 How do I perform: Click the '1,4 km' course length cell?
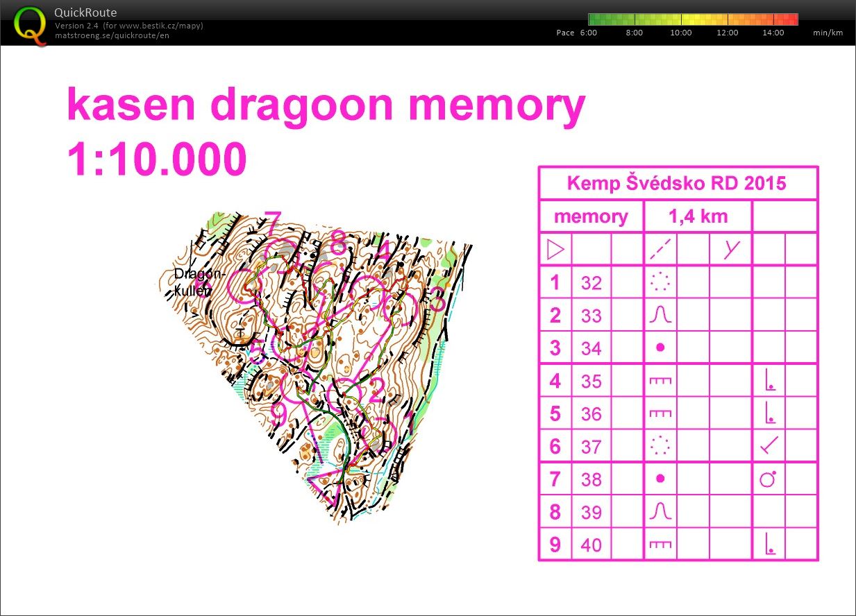(698, 216)
